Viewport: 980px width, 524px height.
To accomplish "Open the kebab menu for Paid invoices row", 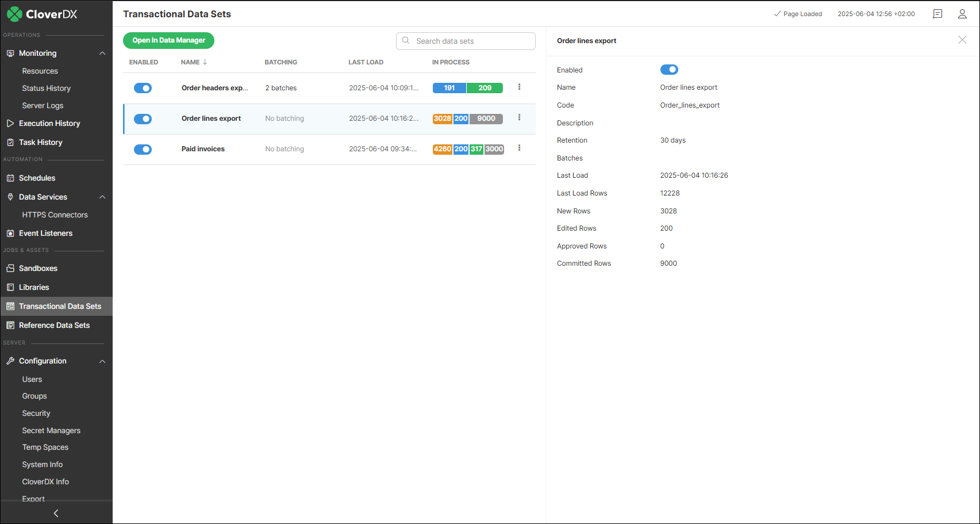I will click(x=519, y=148).
